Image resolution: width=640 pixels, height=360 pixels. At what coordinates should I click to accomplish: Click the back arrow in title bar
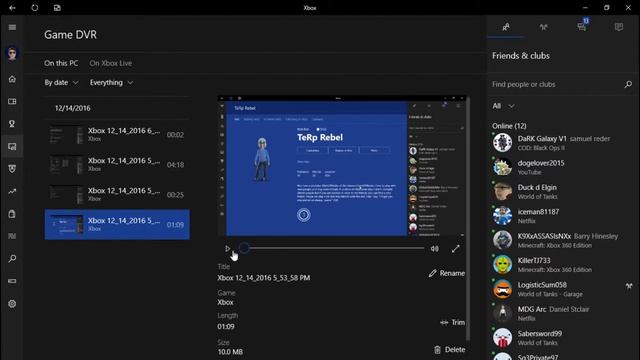point(12,8)
